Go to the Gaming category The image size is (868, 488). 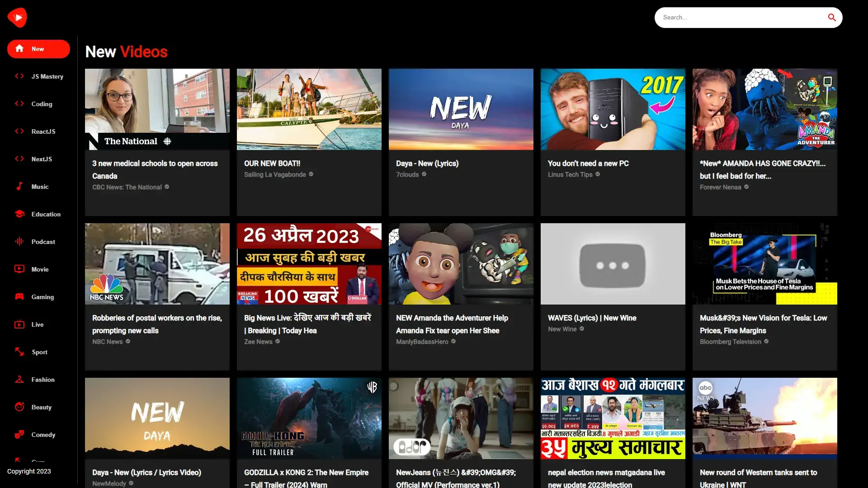click(38, 297)
